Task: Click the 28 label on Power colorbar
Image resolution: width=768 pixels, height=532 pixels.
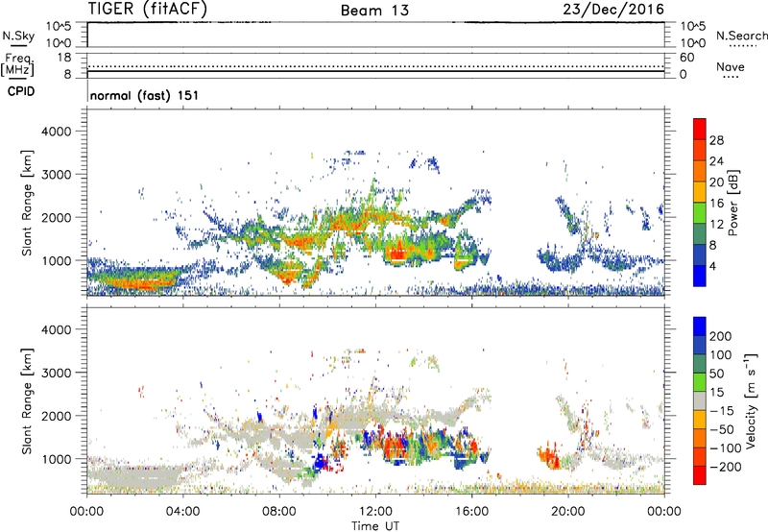Action: click(716, 140)
